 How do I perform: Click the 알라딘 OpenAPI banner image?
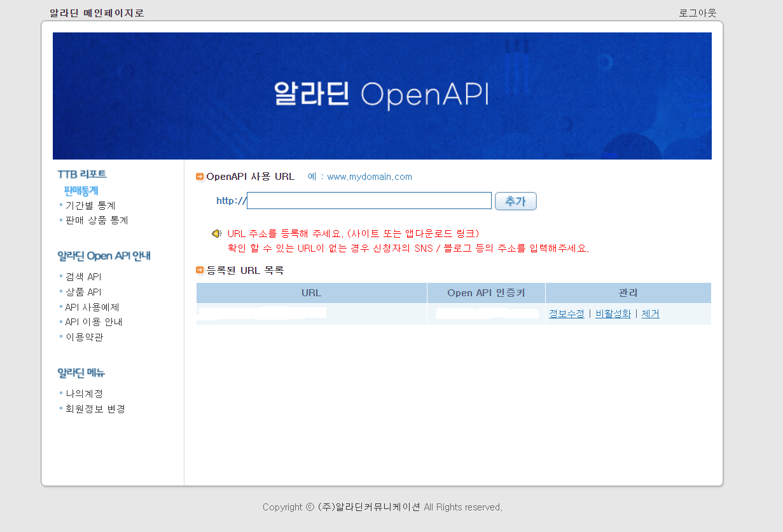coord(382,96)
